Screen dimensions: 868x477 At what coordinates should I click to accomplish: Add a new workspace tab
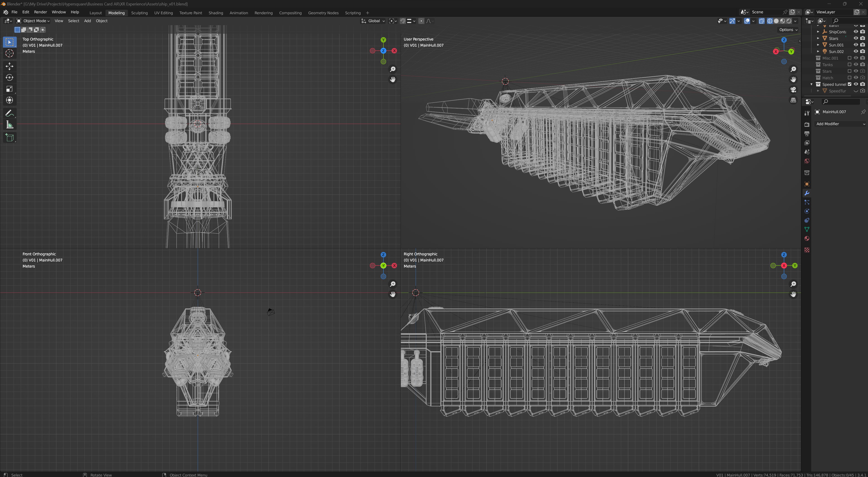[x=367, y=13]
